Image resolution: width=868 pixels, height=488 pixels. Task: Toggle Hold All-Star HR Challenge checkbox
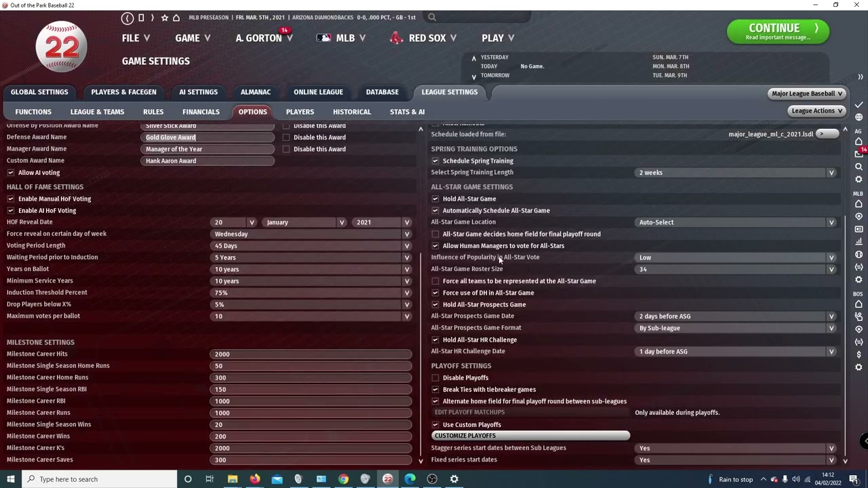click(x=435, y=340)
